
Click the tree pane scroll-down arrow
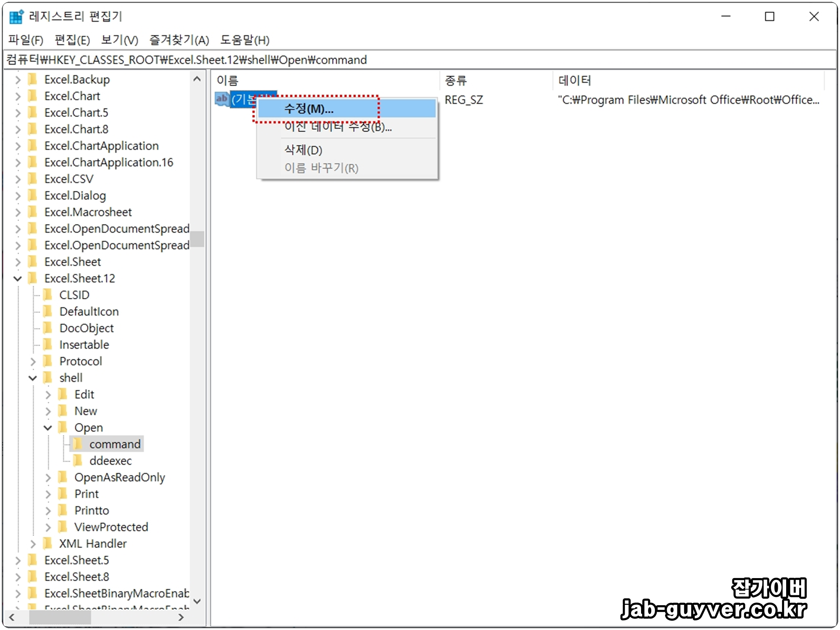[197, 601]
